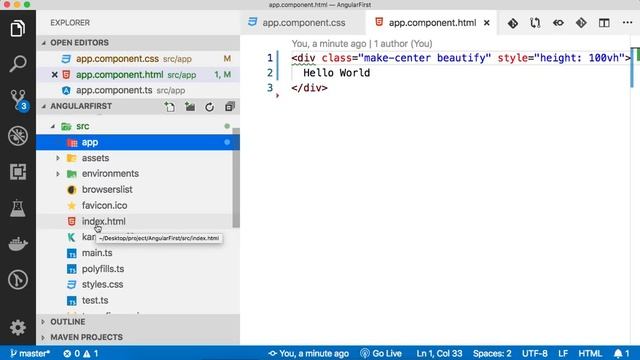This screenshot has width=640, height=360.
Task: Close the app.component.html tab
Action: pos(487,23)
